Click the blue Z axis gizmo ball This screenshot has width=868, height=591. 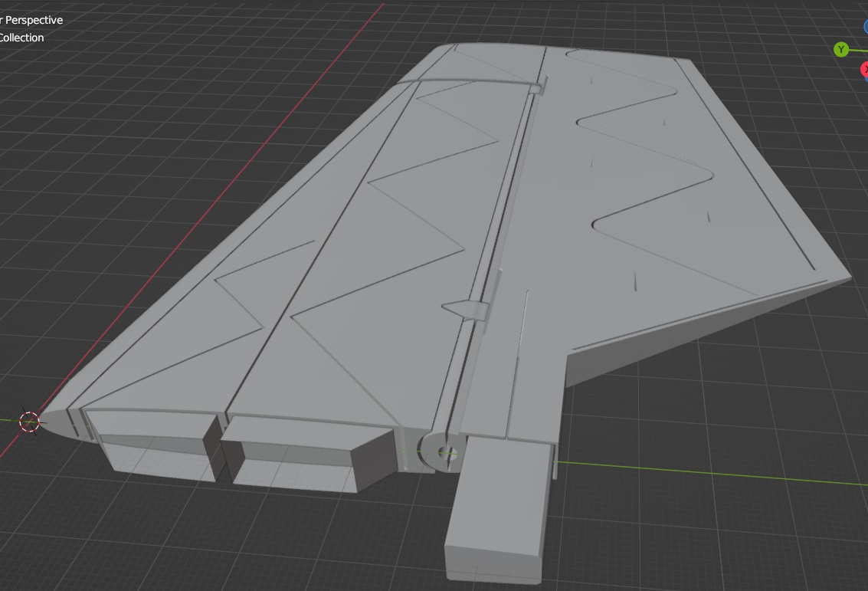865,27
